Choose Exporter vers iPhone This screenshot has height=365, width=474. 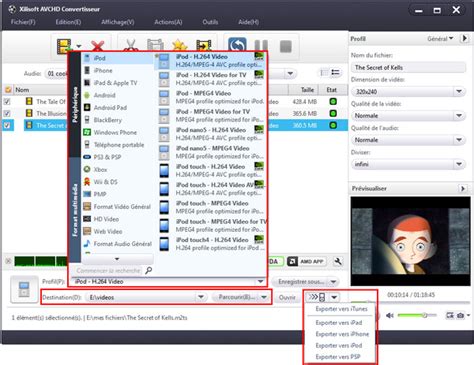click(x=342, y=334)
